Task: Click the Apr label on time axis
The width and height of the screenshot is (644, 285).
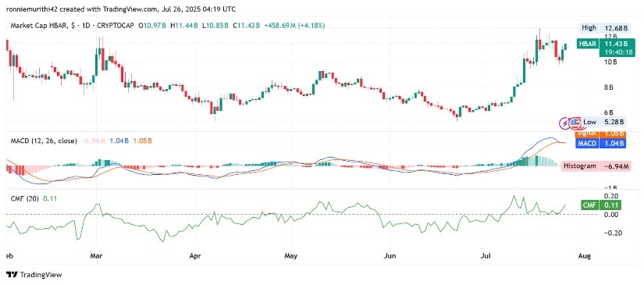Action: tap(195, 256)
